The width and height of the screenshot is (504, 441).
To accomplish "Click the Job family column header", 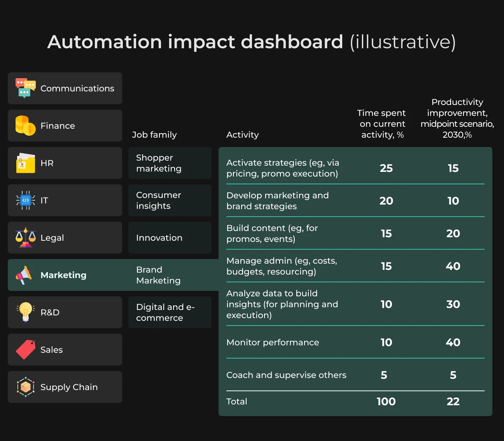I will point(154,135).
